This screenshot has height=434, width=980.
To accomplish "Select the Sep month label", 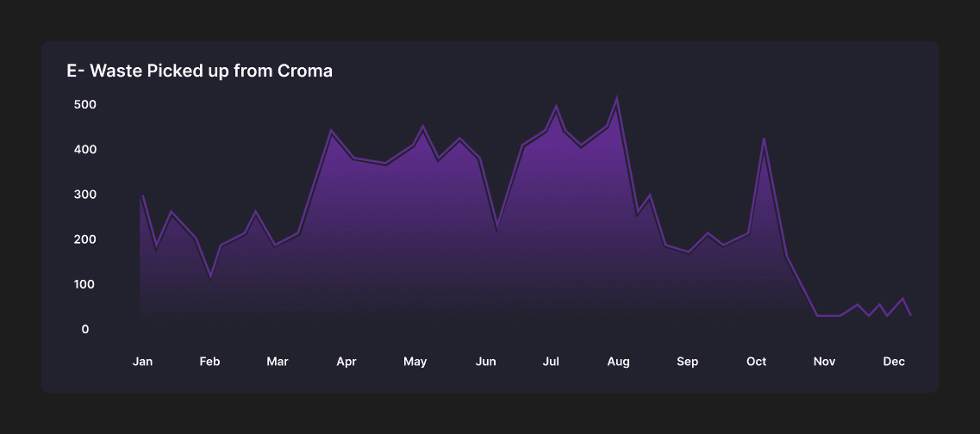I will (x=688, y=362).
